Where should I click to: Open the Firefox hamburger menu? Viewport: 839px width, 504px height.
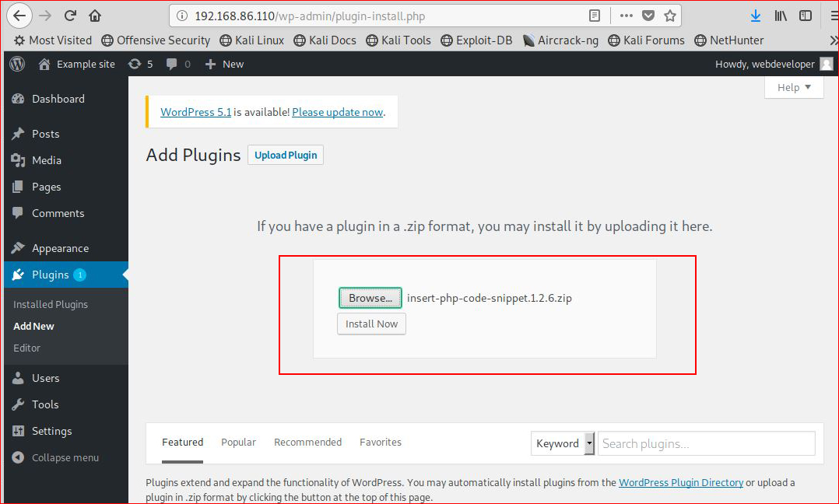(834, 16)
